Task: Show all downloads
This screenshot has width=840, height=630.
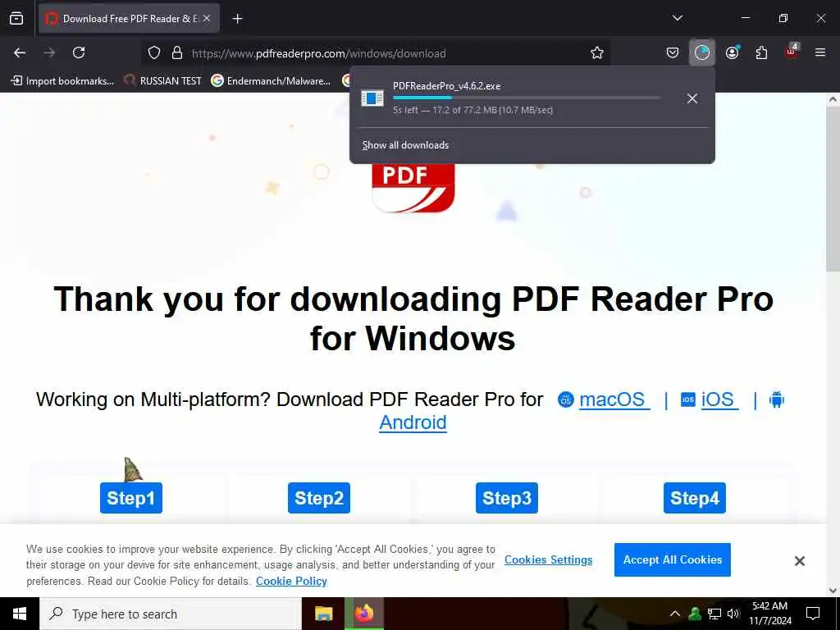Action: pyautogui.click(x=405, y=145)
